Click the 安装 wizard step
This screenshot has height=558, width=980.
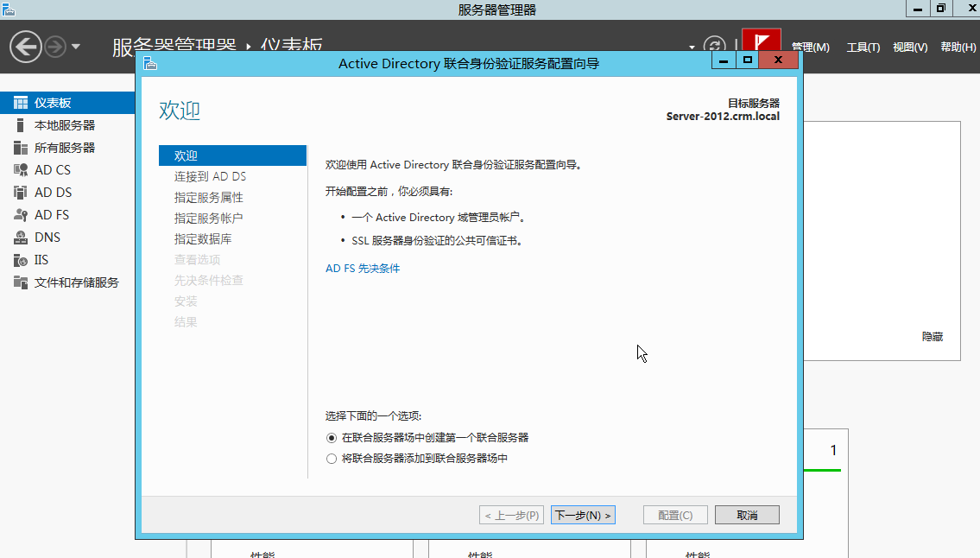coord(186,301)
